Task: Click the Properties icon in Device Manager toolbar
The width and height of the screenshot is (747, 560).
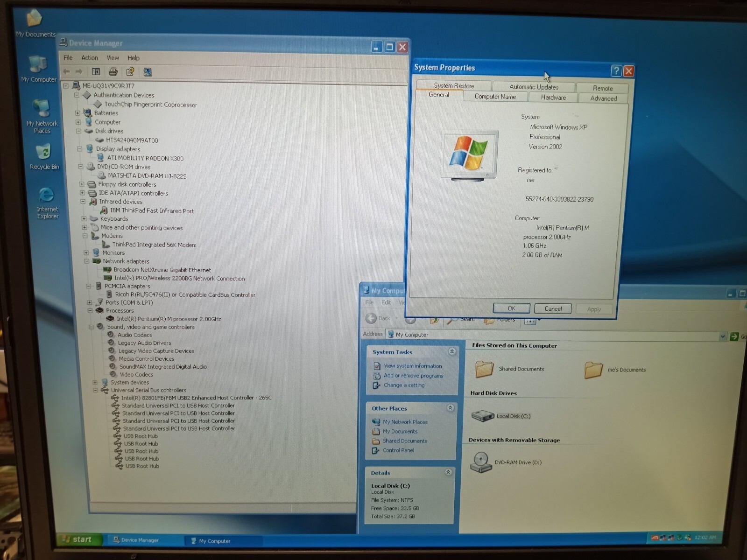Action: click(x=130, y=72)
